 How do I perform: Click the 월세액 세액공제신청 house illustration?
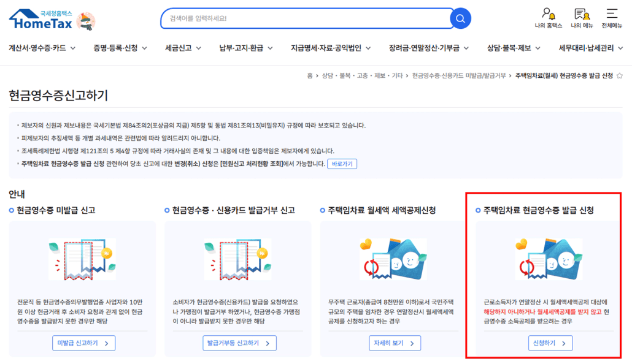pyautogui.click(x=393, y=259)
